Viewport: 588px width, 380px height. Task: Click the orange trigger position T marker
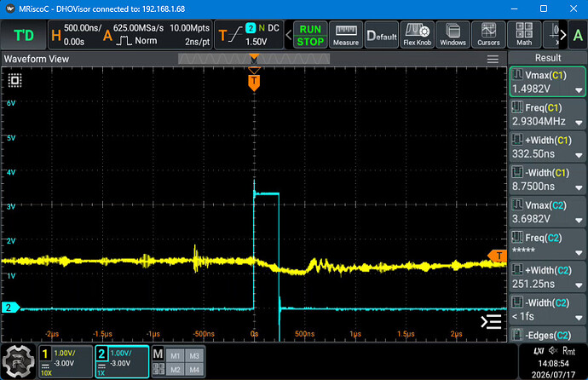pos(254,82)
